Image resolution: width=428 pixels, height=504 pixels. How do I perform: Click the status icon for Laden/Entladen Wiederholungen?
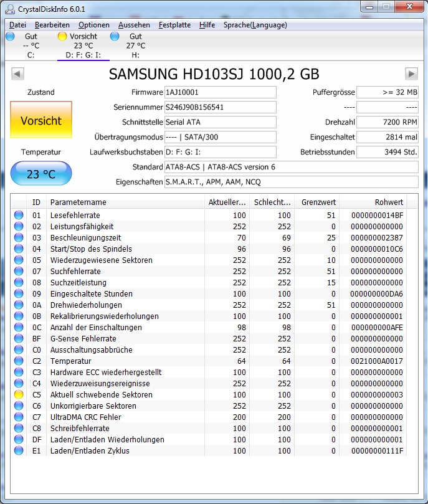[19, 439]
